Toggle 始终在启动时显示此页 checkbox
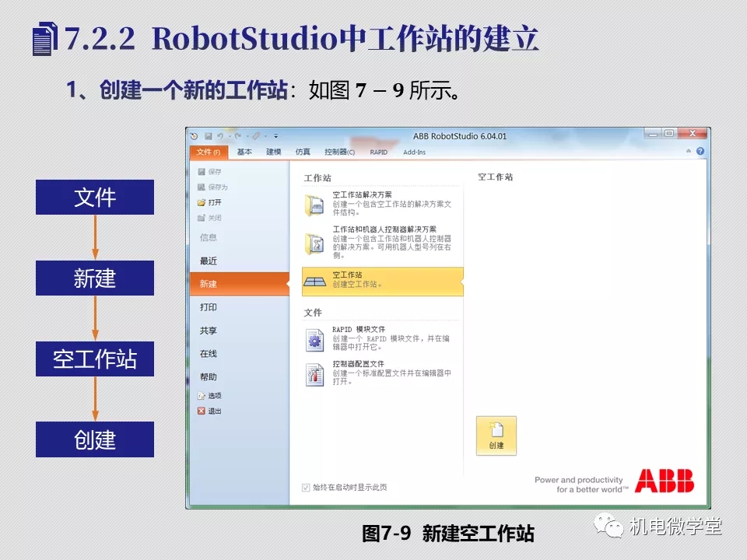 [x=306, y=487]
